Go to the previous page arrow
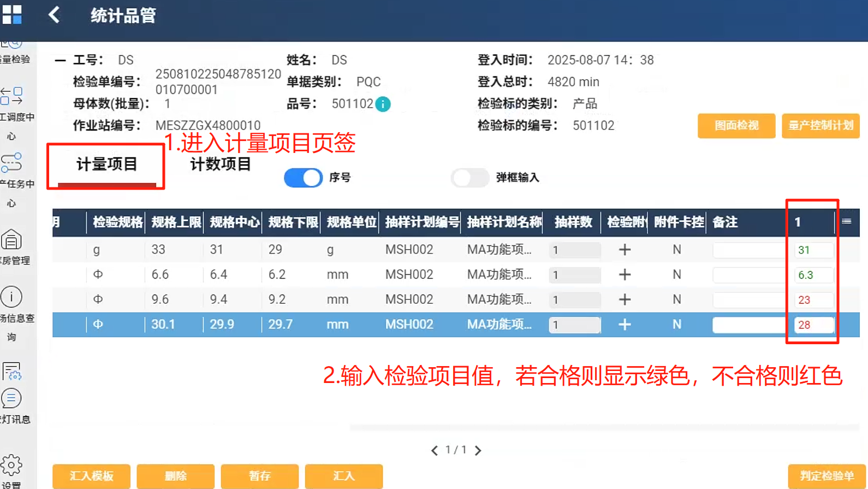Image resolution: width=868 pixels, height=489 pixels. point(435,450)
